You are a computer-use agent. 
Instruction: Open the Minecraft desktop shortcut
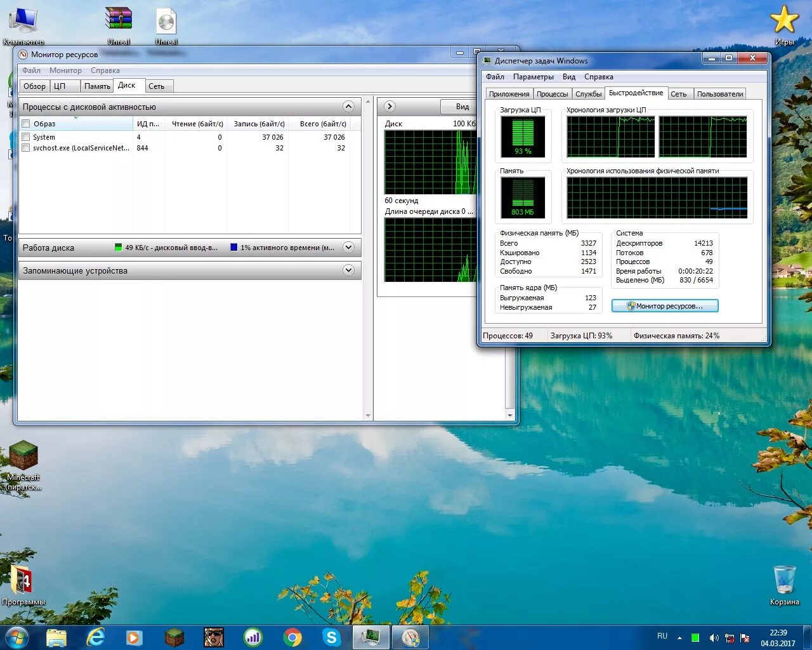point(23,465)
